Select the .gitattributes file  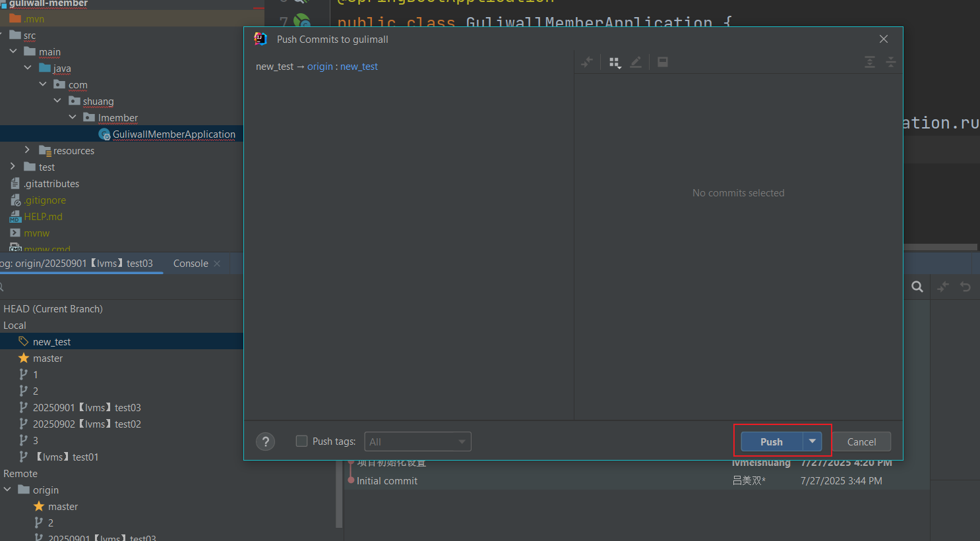[x=51, y=184]
